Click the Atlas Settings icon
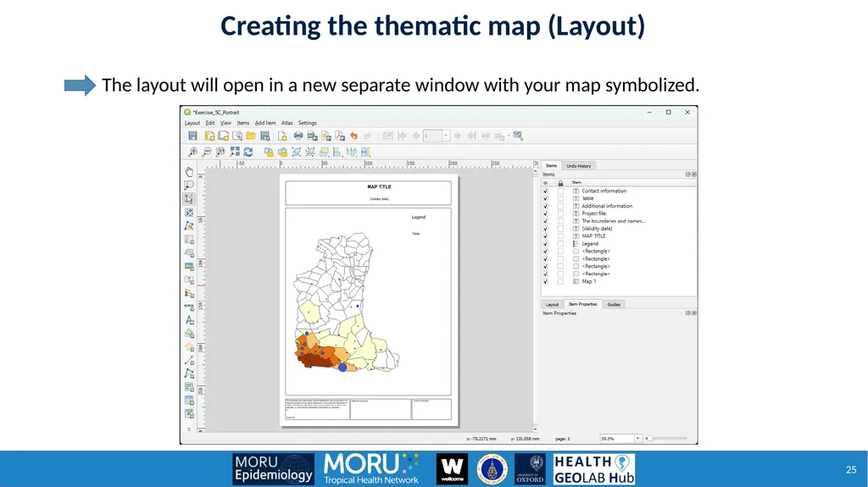Screen dimensions: 868x487 click(x=518, y=136)
